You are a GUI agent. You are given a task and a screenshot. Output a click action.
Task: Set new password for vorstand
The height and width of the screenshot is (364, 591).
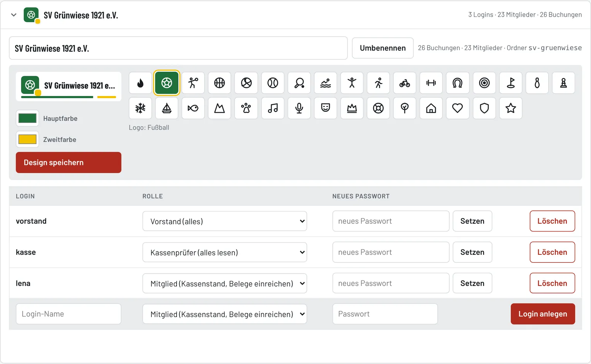click(472, 221)
